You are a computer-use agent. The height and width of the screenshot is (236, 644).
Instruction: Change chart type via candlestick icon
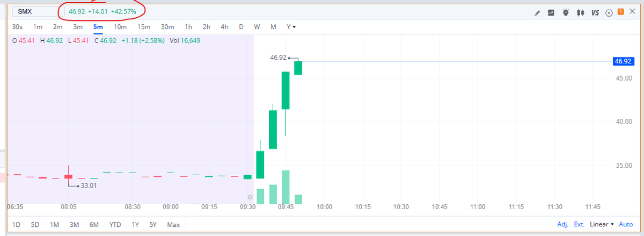point(580,12)
